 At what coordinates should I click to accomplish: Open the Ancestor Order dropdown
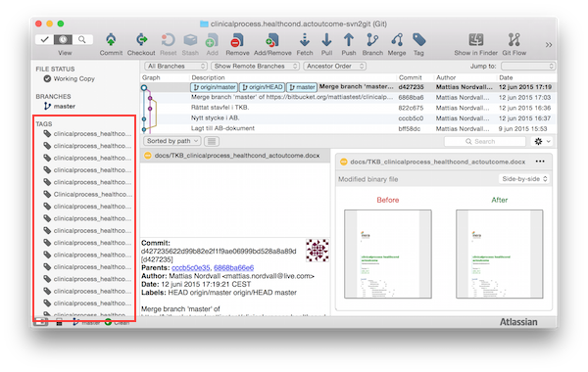coord(334,66)
